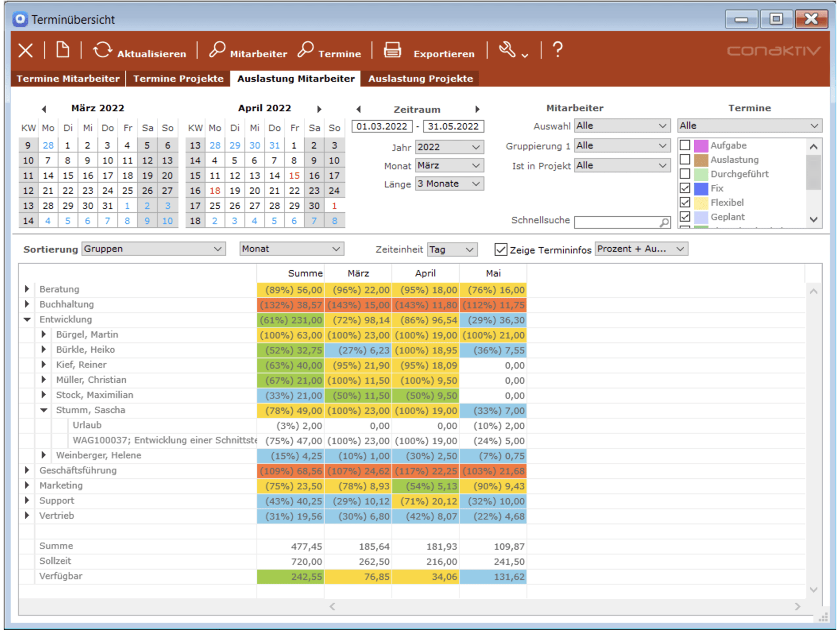Expand Bürgel, Martin row
The width and height of the screenshot is (840, 630).
pyautogui.click(x=44, y=334)
